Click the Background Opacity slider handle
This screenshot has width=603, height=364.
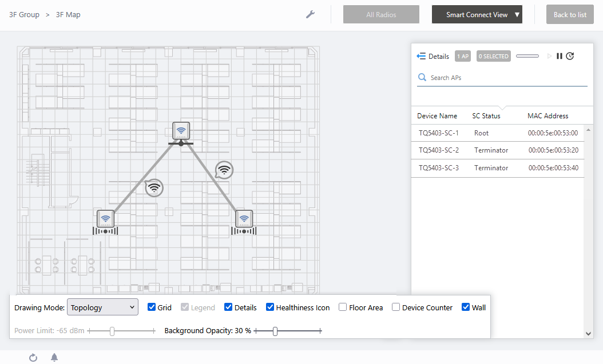(275, 331)
